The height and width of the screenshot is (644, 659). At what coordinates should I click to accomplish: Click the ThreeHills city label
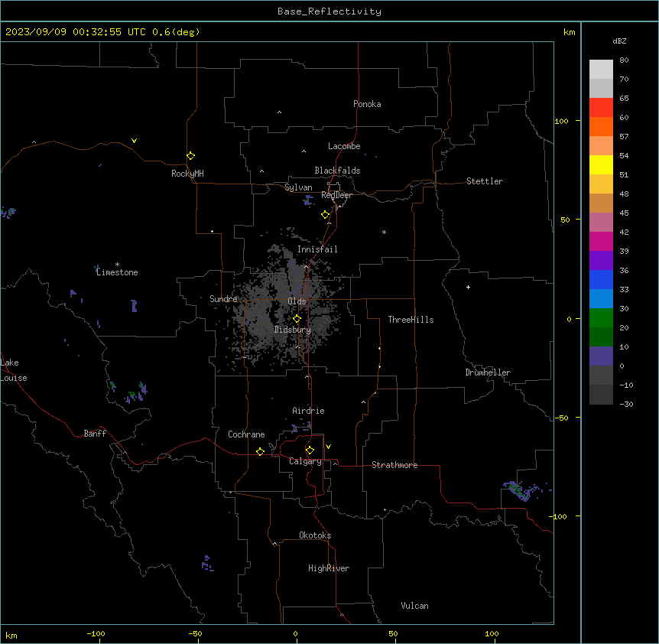pyautogui.click(x=411, y=320)
